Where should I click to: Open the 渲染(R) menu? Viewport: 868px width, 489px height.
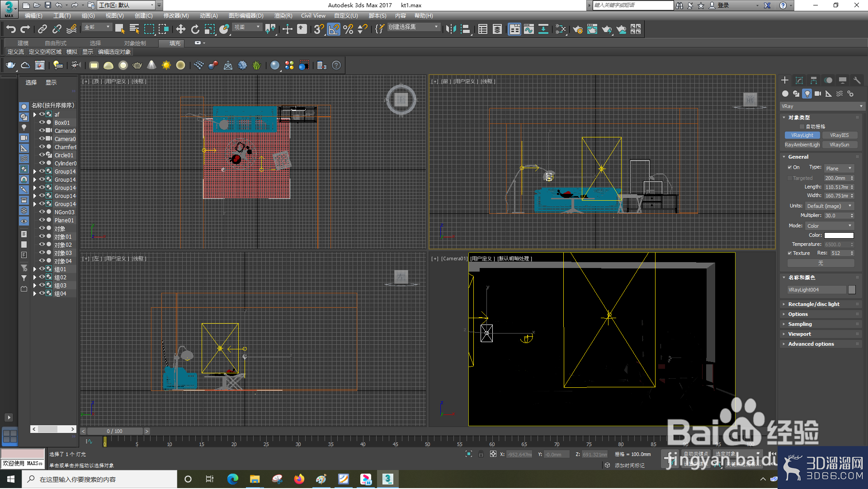(283, 16)
